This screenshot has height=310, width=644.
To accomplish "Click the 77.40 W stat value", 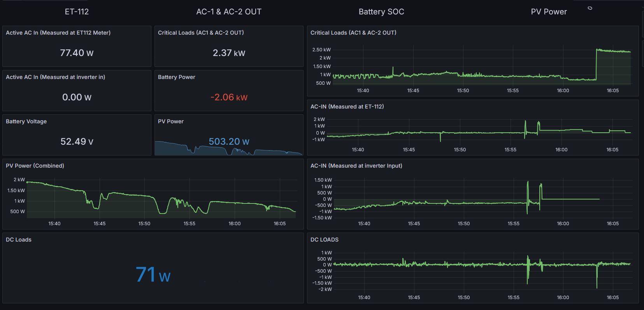I will pyautogui.click(x=77, y=53).
